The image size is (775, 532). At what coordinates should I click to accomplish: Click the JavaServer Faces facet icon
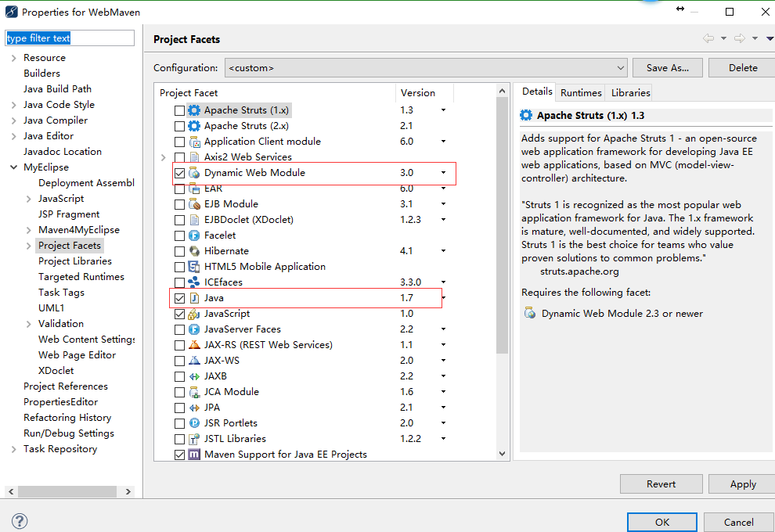[x=194, y=329]
